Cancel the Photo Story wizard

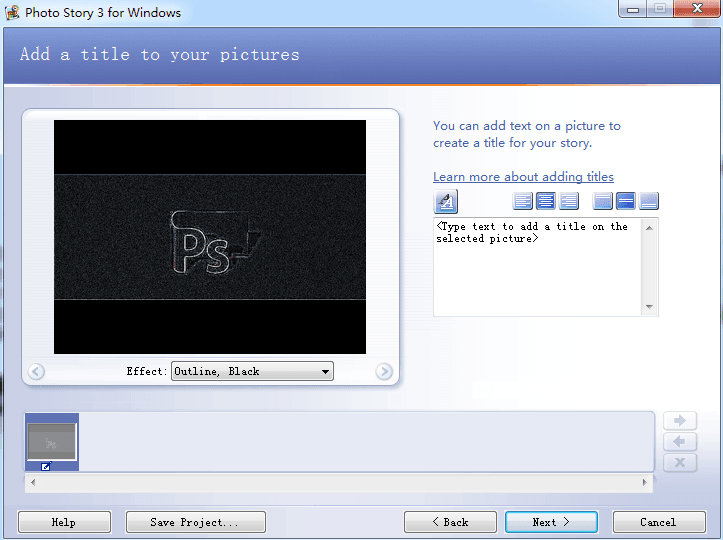[x=659, y=522]
